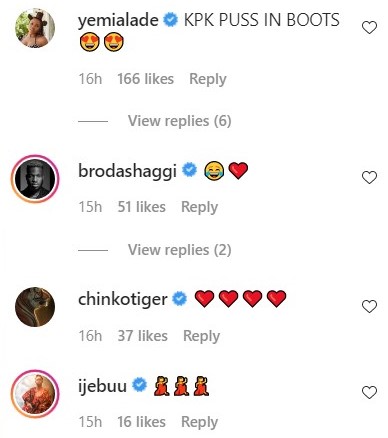Expand View replies (6) under yemialade

tap(180, 121)
